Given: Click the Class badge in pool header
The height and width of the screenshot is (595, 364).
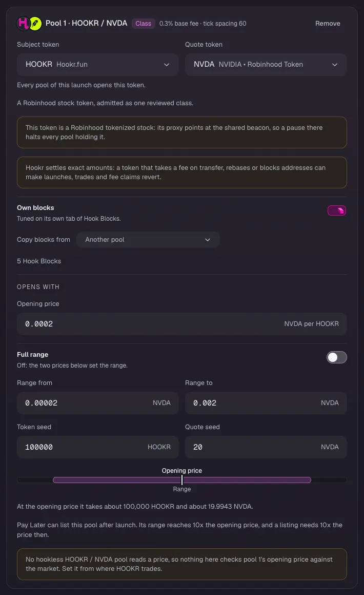Looking at the screenshot, I should pyautogui.click(x=143, y=24).
